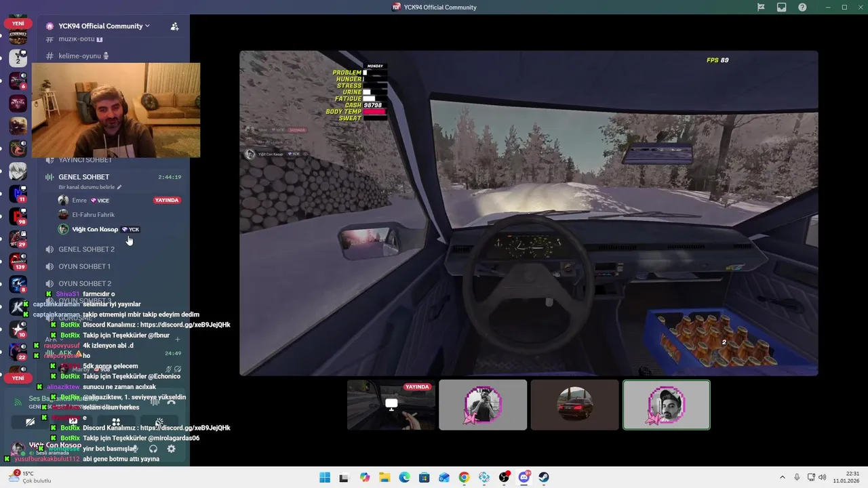
Task: Open the server icon with badge 6
Action: coord(18,81)
